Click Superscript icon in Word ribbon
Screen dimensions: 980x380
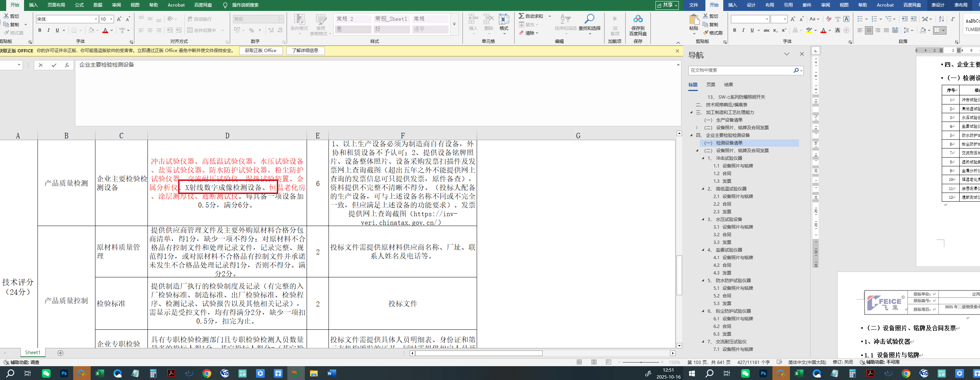784,30
